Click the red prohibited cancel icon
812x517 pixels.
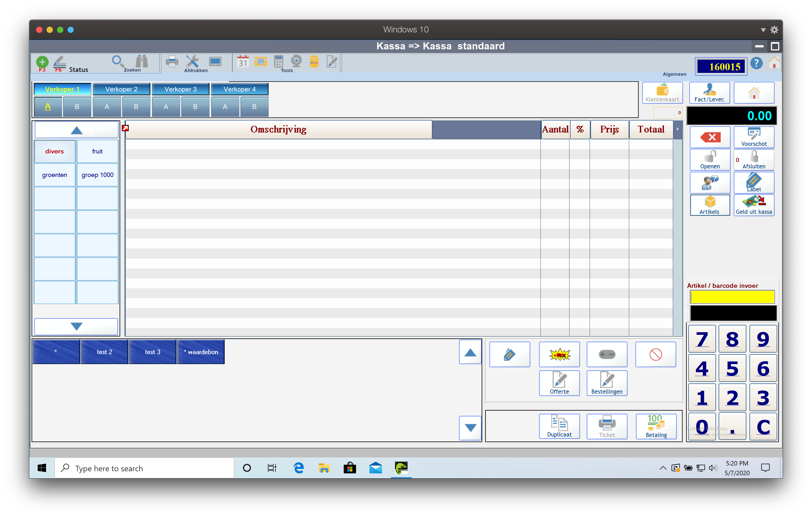pyautogui.click(x=655, y=354)
